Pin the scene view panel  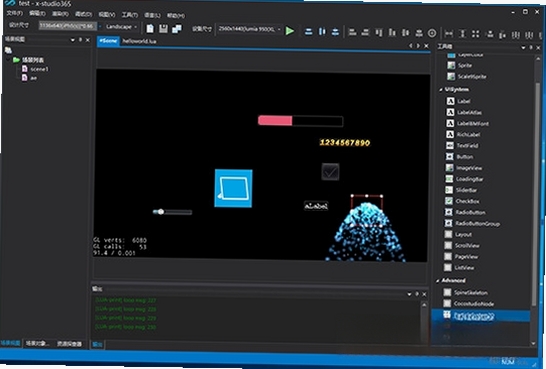pyautogui.click(x=80, y=40)
